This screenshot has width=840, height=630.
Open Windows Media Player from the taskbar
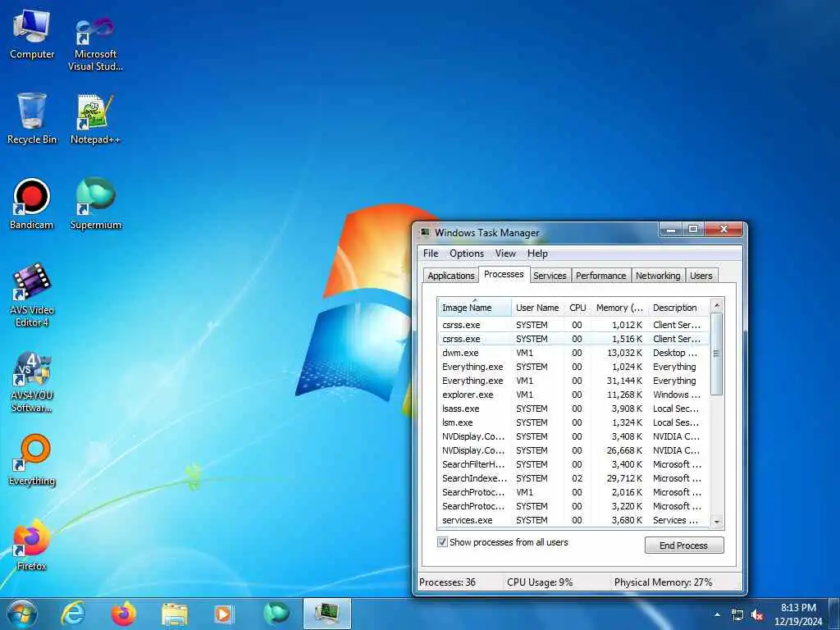point(223,614)
